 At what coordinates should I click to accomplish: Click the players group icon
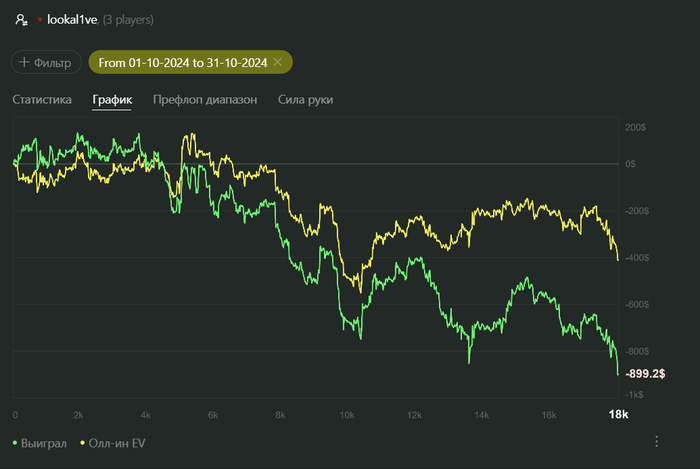[x=21, y=20]
